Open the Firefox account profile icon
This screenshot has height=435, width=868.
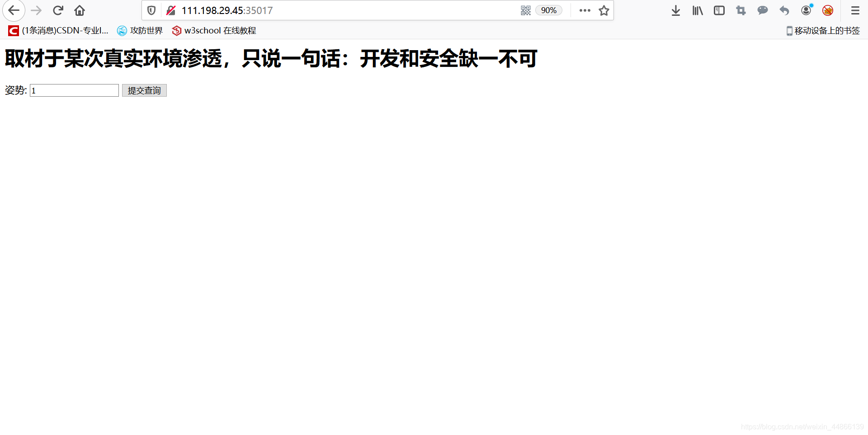point(806,10)
